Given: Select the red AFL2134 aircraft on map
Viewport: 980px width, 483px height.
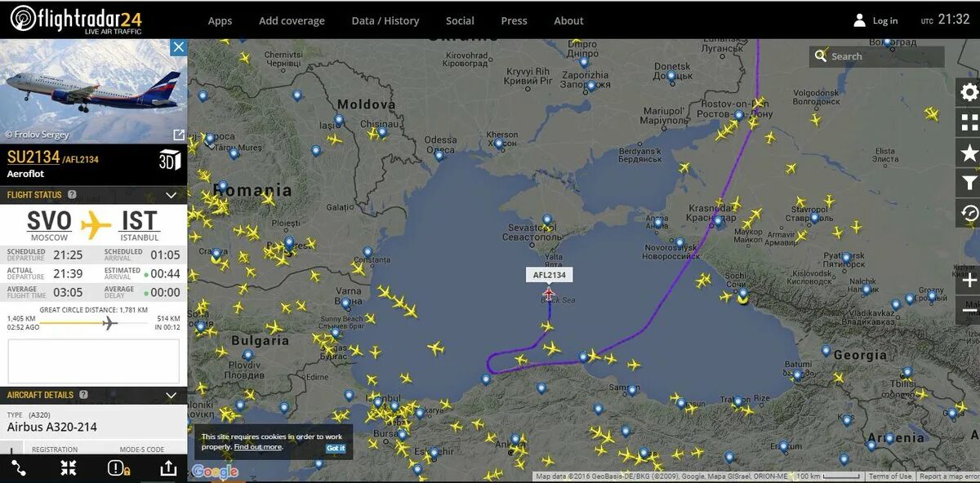Looking at the screenshot, I should [x=548, y=292].
